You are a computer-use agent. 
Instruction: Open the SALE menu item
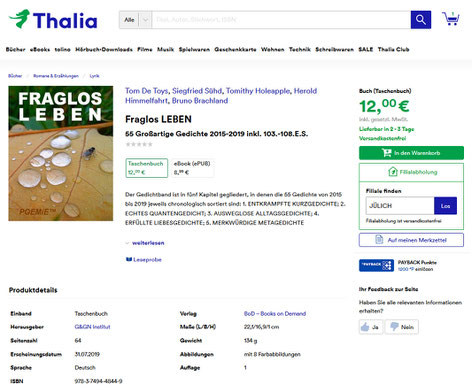pos(366,49)
